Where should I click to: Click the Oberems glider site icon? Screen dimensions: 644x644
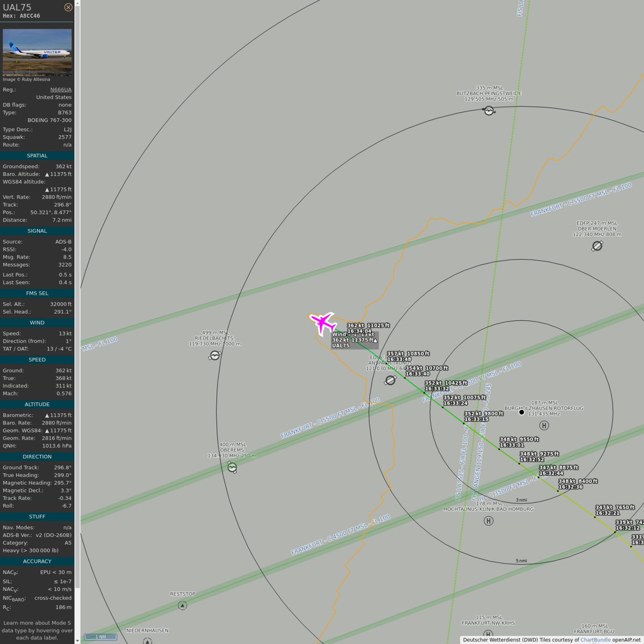(232, 467)
